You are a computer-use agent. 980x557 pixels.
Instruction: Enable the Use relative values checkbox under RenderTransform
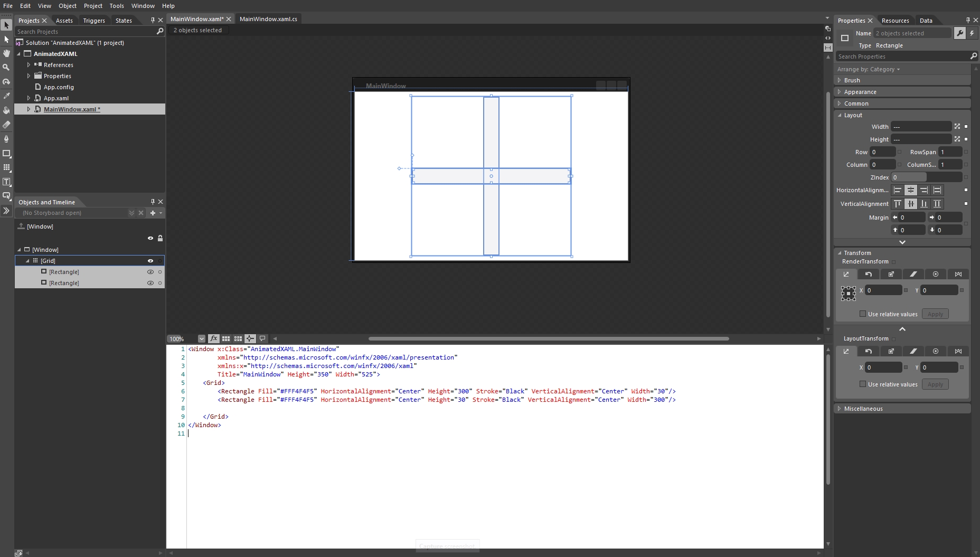863,314
